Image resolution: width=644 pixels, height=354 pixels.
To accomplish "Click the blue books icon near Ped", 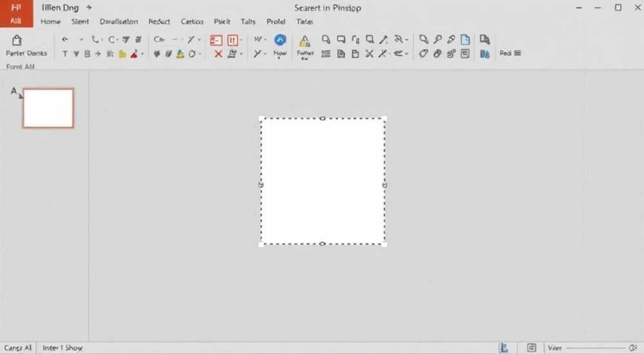I will pos(485,54).
